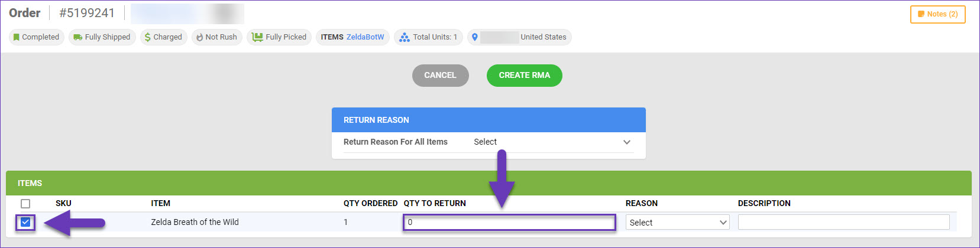Click the CREATE RMA button

click(525, 76)
